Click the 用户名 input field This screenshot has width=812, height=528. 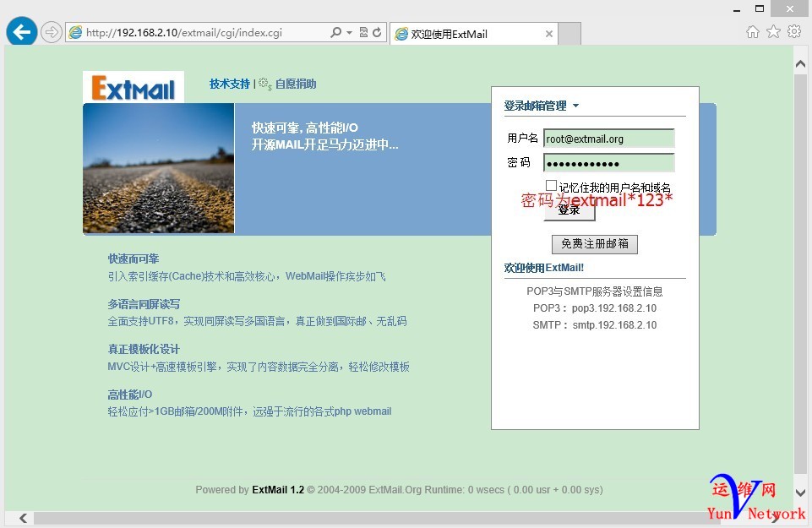click(x=609, y=139)
